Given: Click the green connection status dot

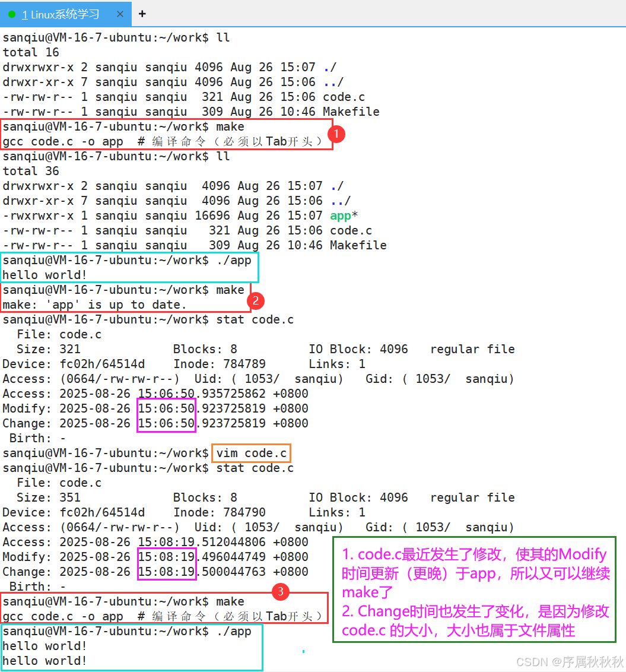Looking at the screenshot, I should pyautogui.click(x=12, y=15).
